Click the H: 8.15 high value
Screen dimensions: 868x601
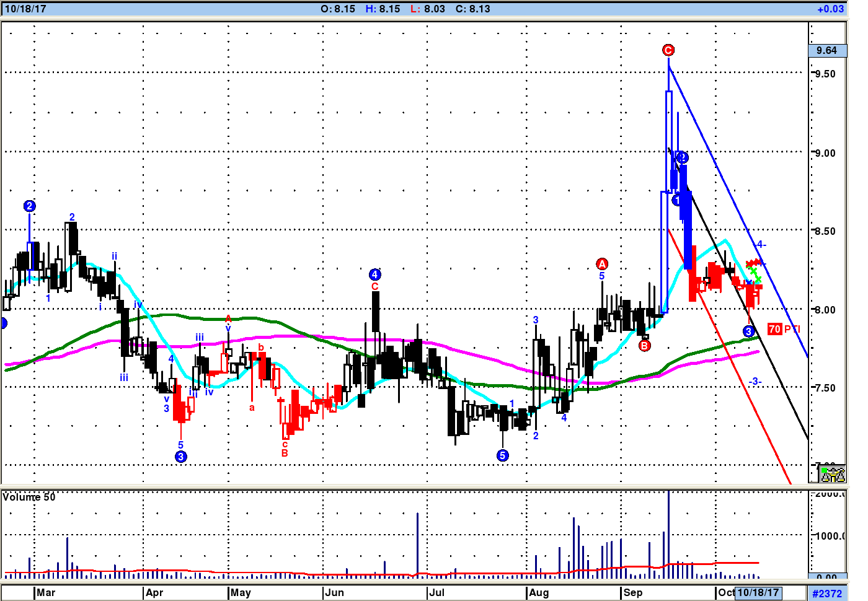tap(383, 9)
